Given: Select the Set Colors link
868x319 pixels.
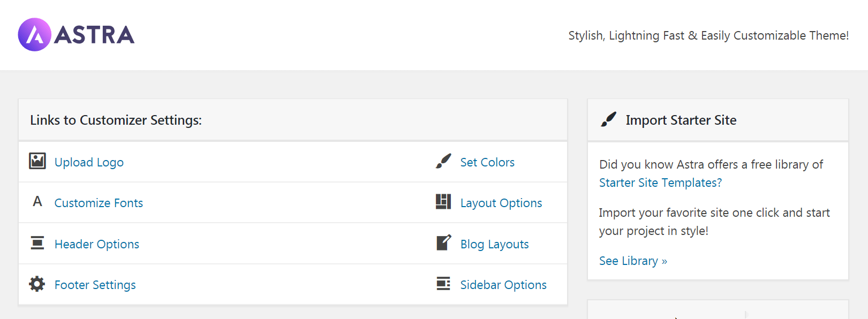Looking at the screenshot, I should 487,162.
